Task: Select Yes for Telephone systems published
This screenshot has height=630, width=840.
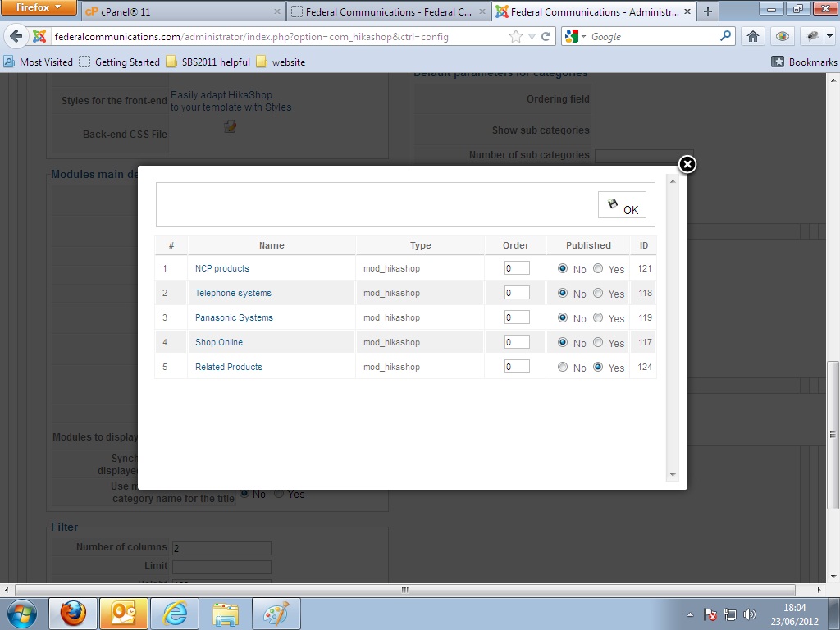Action: [x=598, y=293]
